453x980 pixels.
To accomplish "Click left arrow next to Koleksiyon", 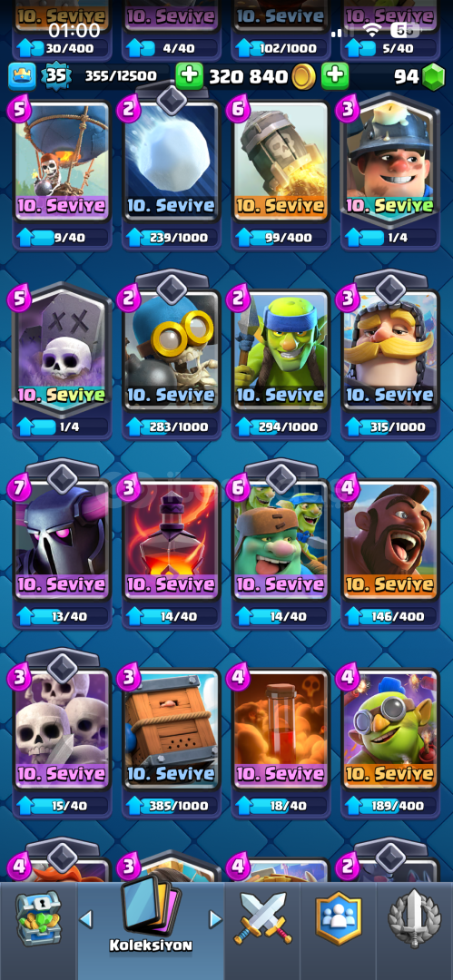I will tap(86, 918).
